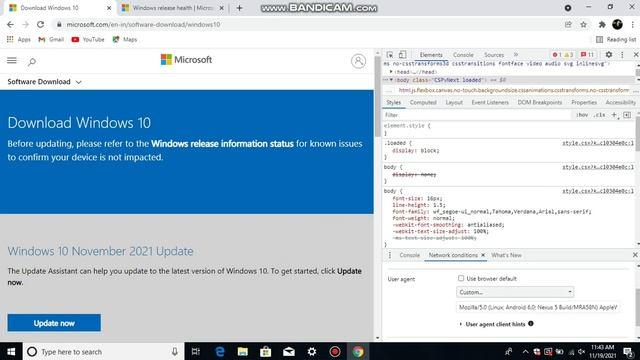Activate DevTools inspect element picker
640x360 pixels.
(x=390, y=55)
